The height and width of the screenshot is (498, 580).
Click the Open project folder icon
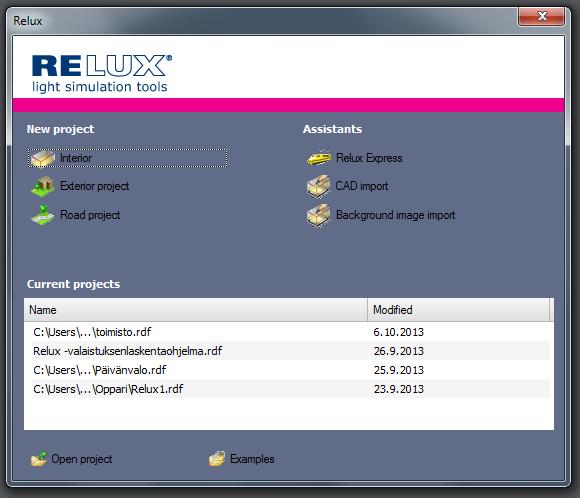click(39, 459)
